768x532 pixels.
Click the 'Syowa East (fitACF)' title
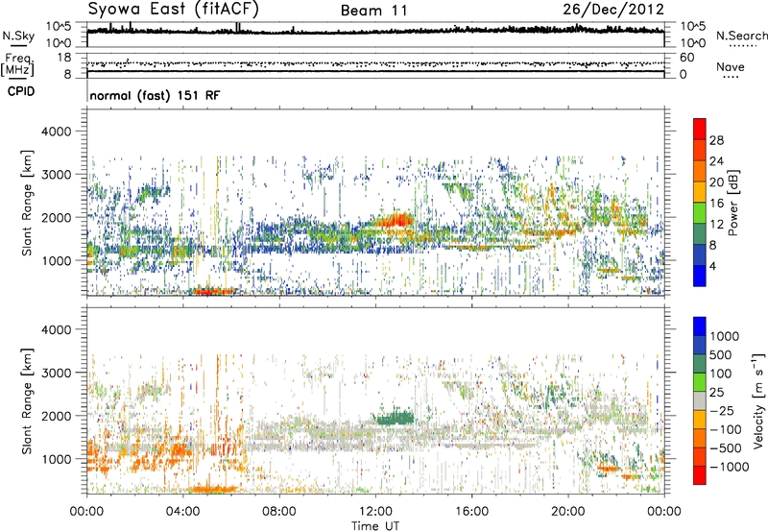[174, 9]
